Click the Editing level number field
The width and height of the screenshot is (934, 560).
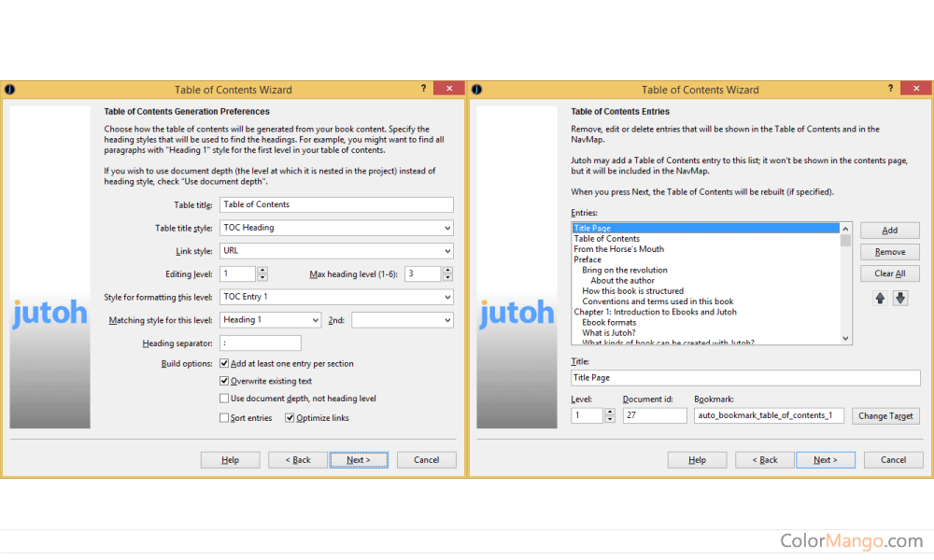238,273
